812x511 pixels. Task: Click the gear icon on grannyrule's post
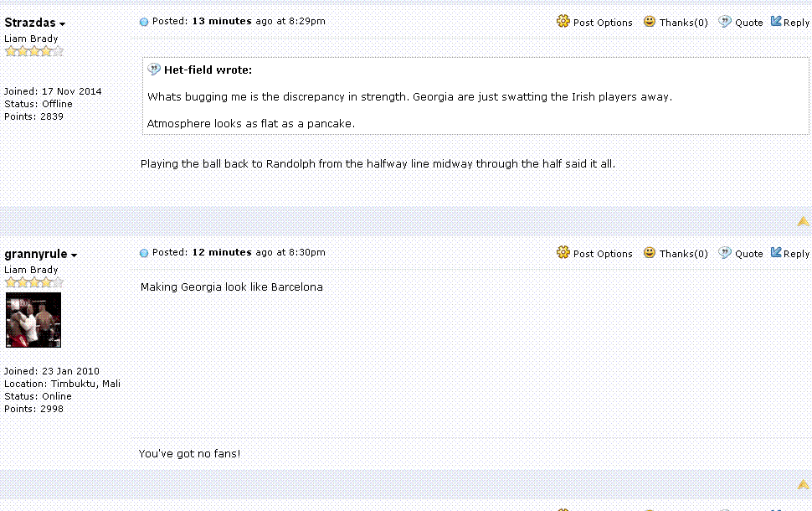tap(563, 253)
